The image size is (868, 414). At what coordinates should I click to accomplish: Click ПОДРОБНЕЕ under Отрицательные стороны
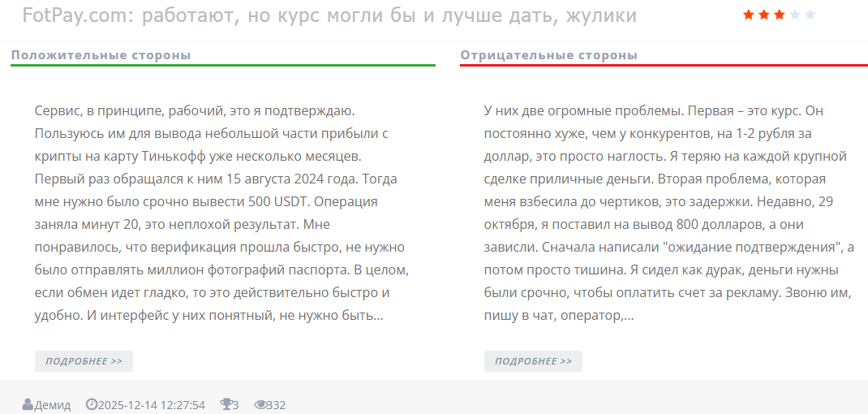pyautogui.click(x=533, y=361)
